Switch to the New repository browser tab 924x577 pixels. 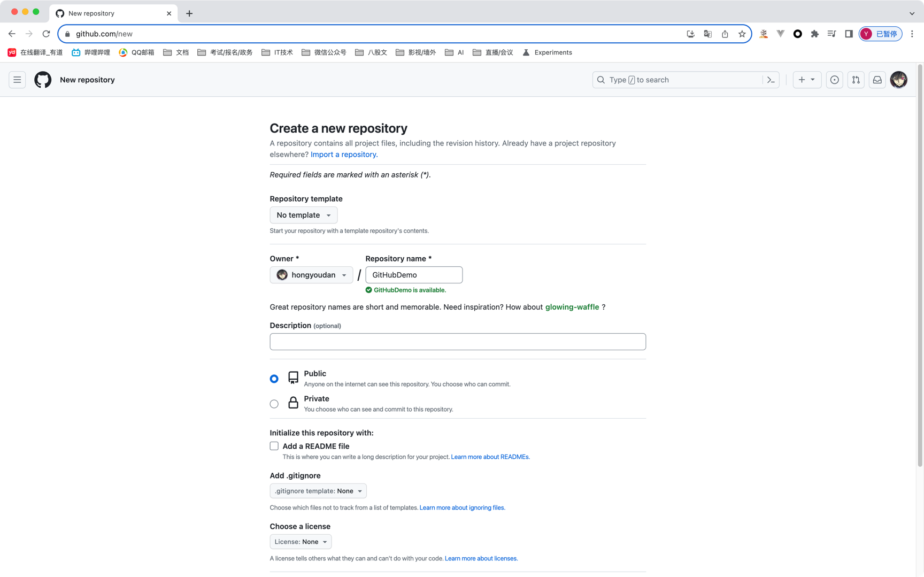pos(107,13)
